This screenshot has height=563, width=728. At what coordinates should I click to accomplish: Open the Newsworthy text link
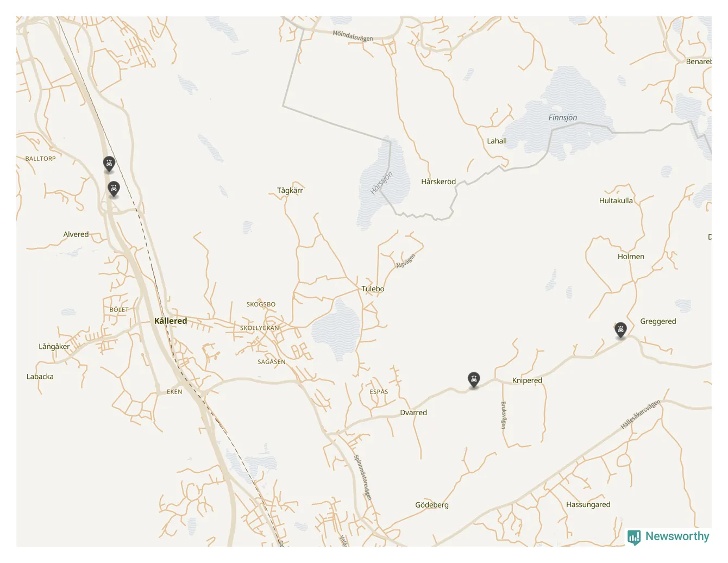click(677, 536)
